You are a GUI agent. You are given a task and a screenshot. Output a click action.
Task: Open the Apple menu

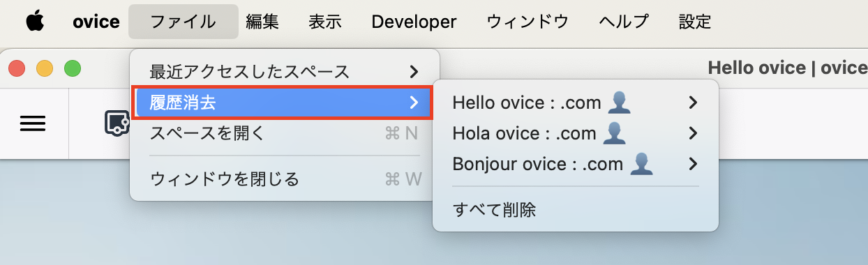pyautogui.click(x=35, y=22)
